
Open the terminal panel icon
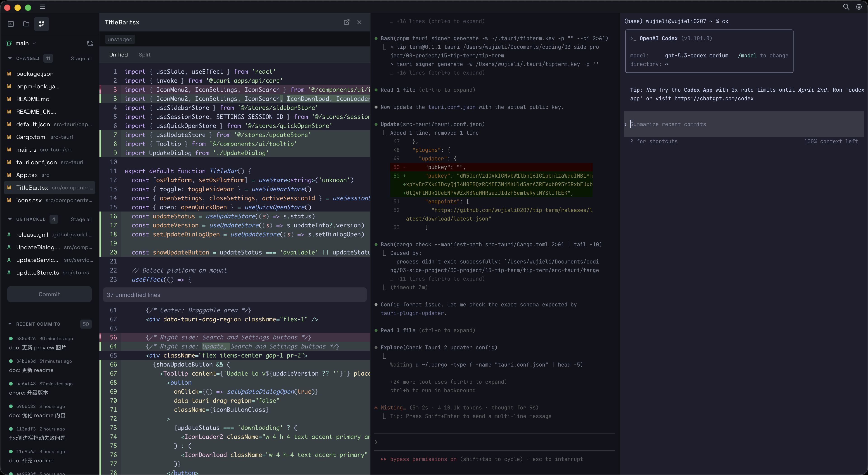[x=11, y=24]
